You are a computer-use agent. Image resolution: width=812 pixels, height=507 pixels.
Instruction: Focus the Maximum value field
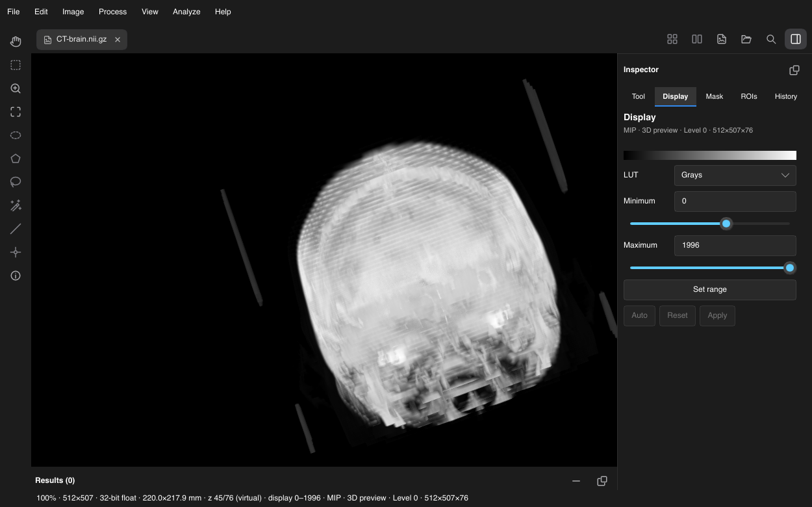(x=735, y=246)
